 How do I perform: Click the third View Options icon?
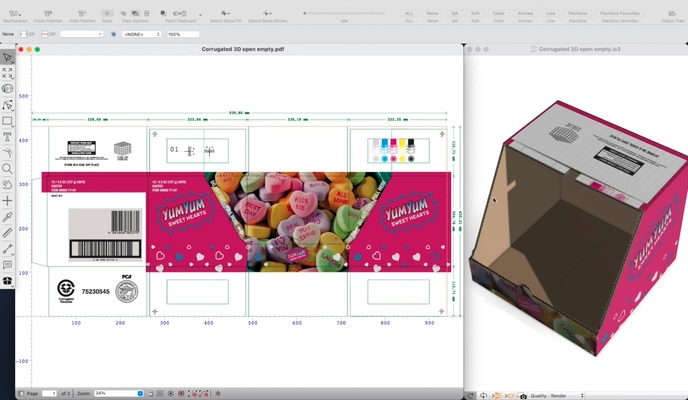coord(147,14)
